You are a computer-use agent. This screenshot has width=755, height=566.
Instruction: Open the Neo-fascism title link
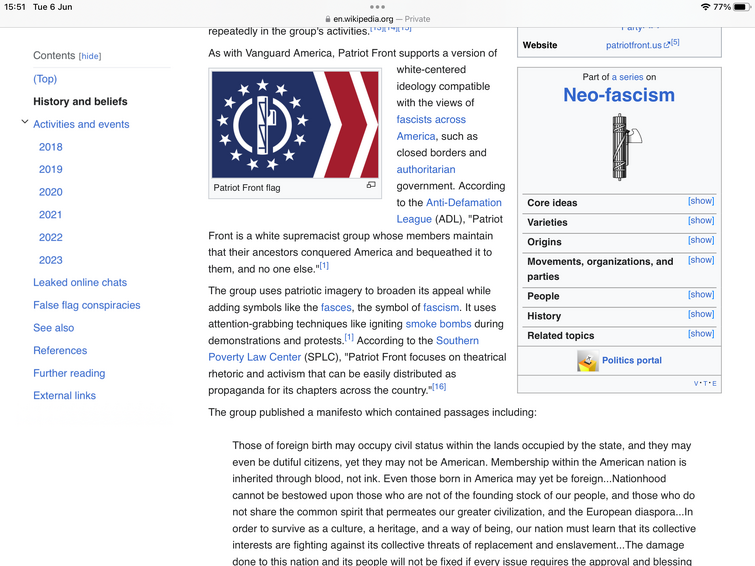tap(619, 95)
